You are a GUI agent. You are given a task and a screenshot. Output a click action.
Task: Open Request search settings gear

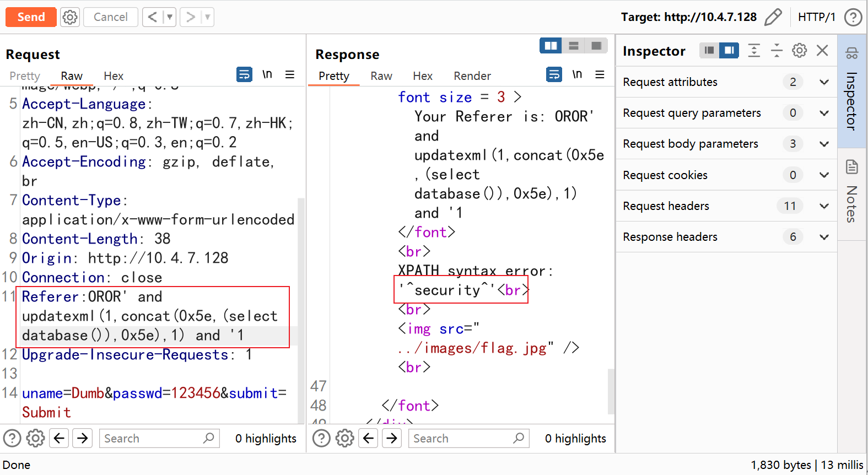click(x=35, y=439)
